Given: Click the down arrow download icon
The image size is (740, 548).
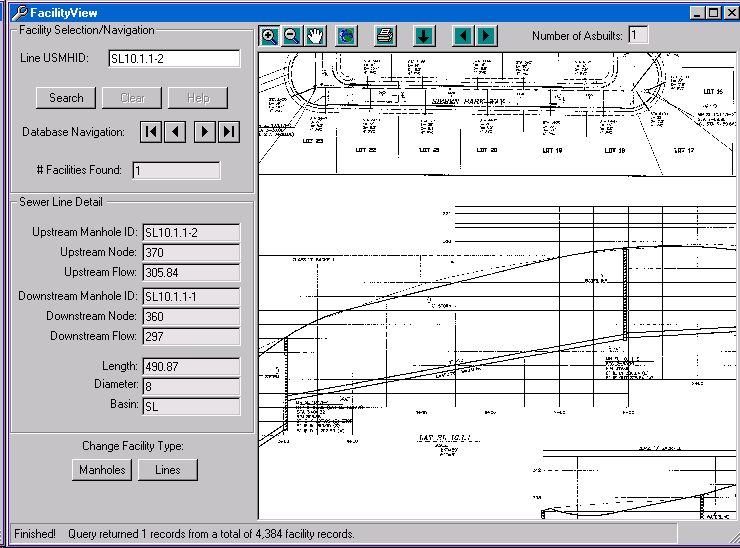Looking at the screenshot, I should tap(424, 36).
